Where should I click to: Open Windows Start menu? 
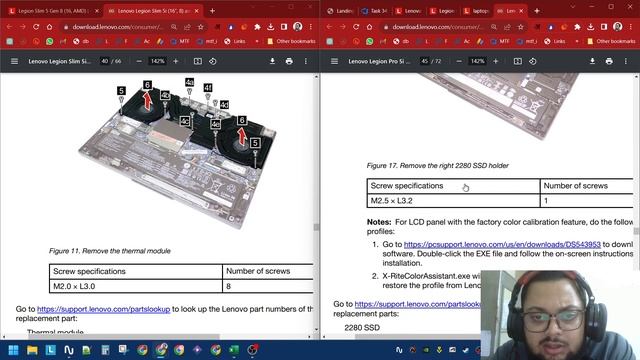[x=13, y=350]
